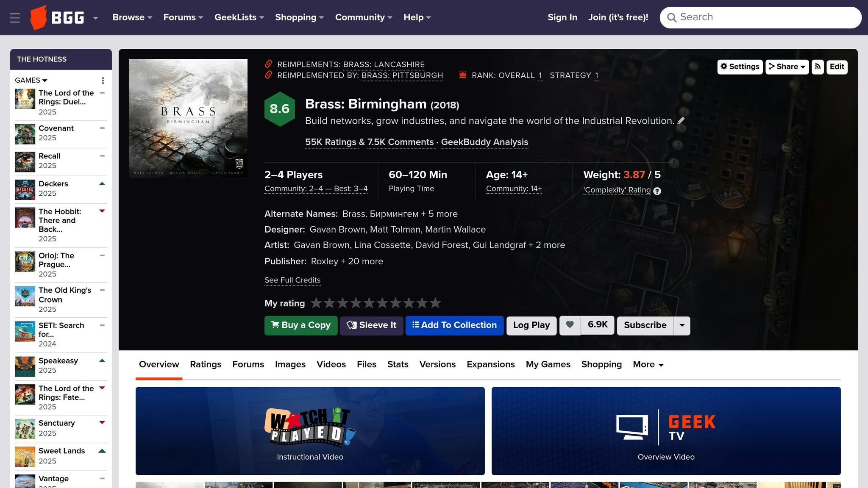Expand the GAMES hotness category dropdown
Image resolution: width=868 pixels, height=488 pixels.
pos(31,80)
